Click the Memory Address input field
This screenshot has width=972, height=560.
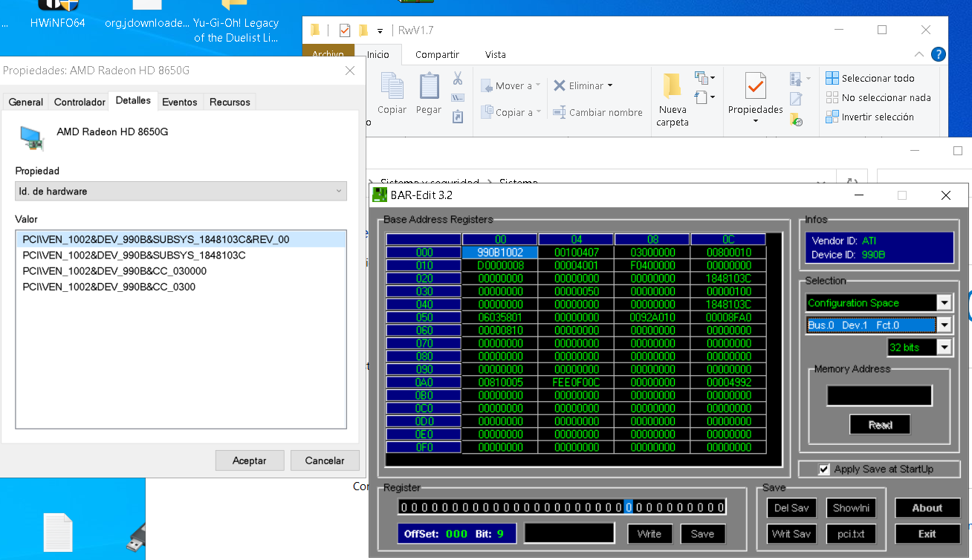(879, 396)
